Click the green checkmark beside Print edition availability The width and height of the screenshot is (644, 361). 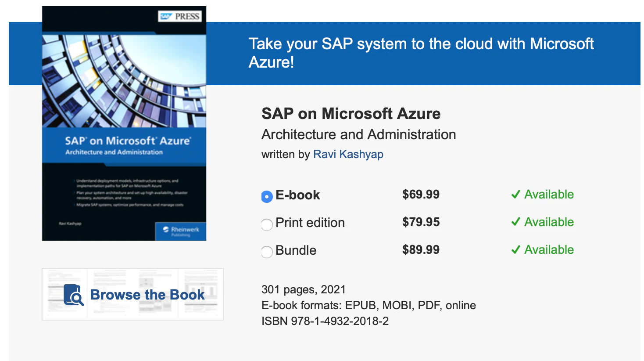click(x=516, y=222)
